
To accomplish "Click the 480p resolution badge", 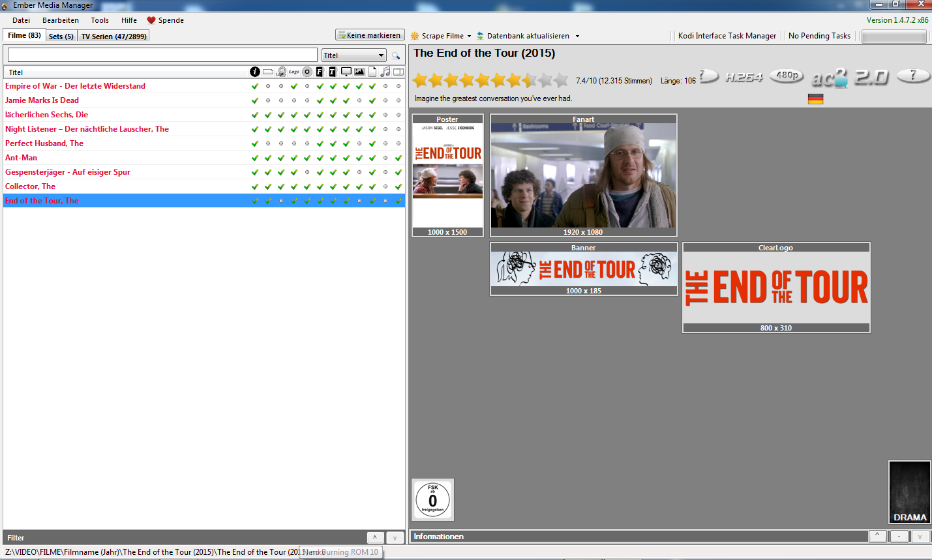I will pos(787,76).
